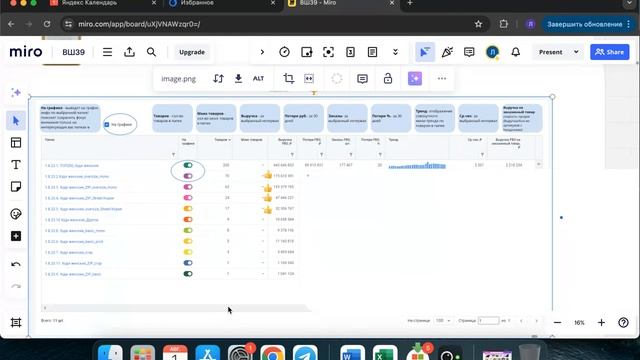Focus the miro.com address bar

(x=269, y=24)
